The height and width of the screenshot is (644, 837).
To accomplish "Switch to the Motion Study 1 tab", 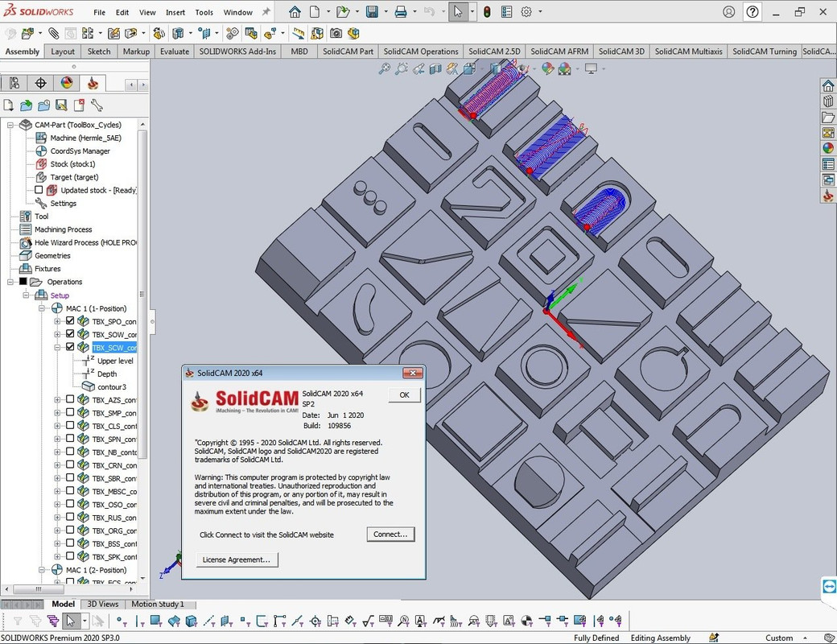I will pyautogui.click(x=158, y=604).
